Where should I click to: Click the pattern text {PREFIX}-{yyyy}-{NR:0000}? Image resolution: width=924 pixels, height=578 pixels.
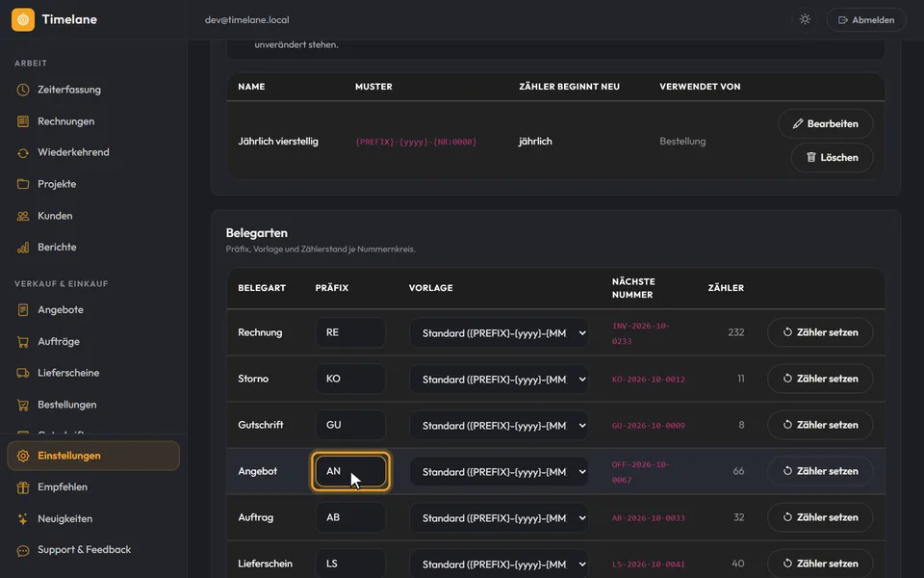(416, 142)
